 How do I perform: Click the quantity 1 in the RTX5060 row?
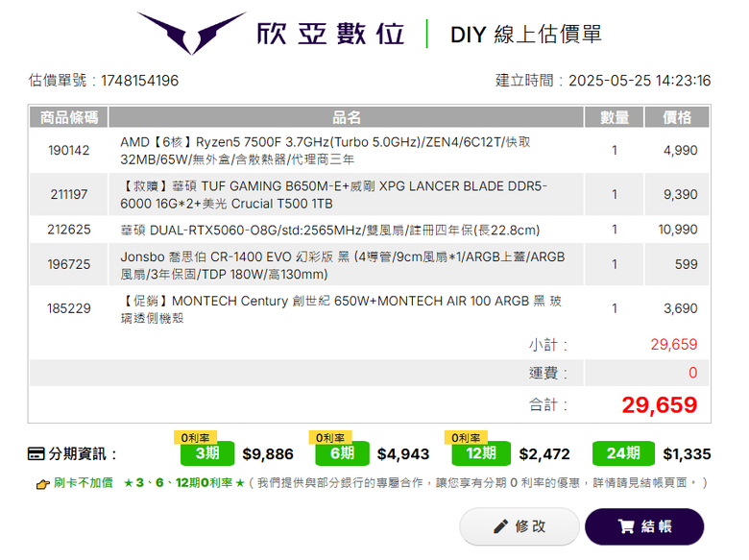[615, 230]
